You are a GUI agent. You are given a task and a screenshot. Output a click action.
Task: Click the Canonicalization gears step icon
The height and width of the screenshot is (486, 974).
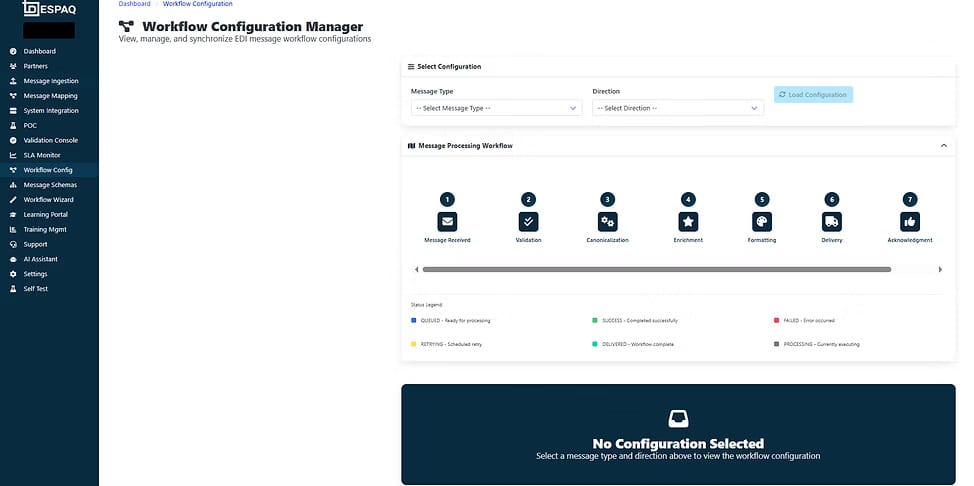click(x=608, y=221)
